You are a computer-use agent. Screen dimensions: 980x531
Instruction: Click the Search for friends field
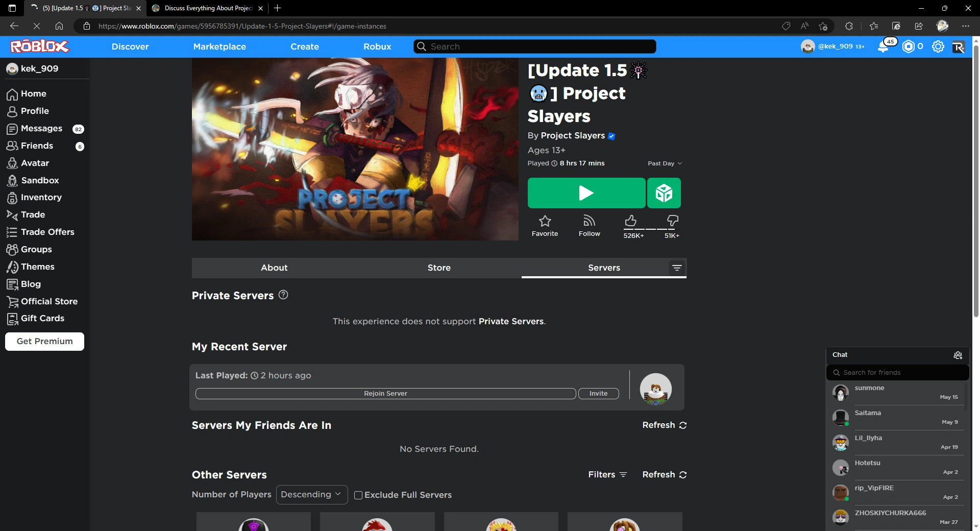(x=897, y=372)
